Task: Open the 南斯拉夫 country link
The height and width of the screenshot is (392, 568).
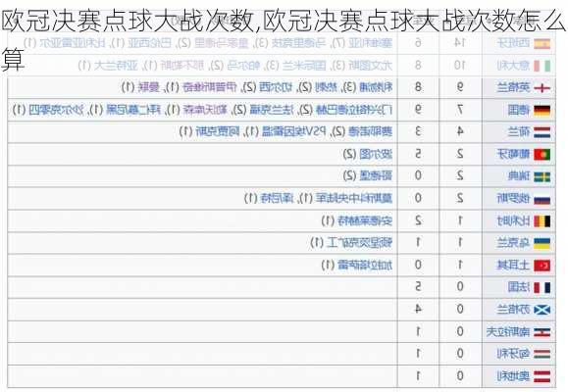Action: point(508,331)
